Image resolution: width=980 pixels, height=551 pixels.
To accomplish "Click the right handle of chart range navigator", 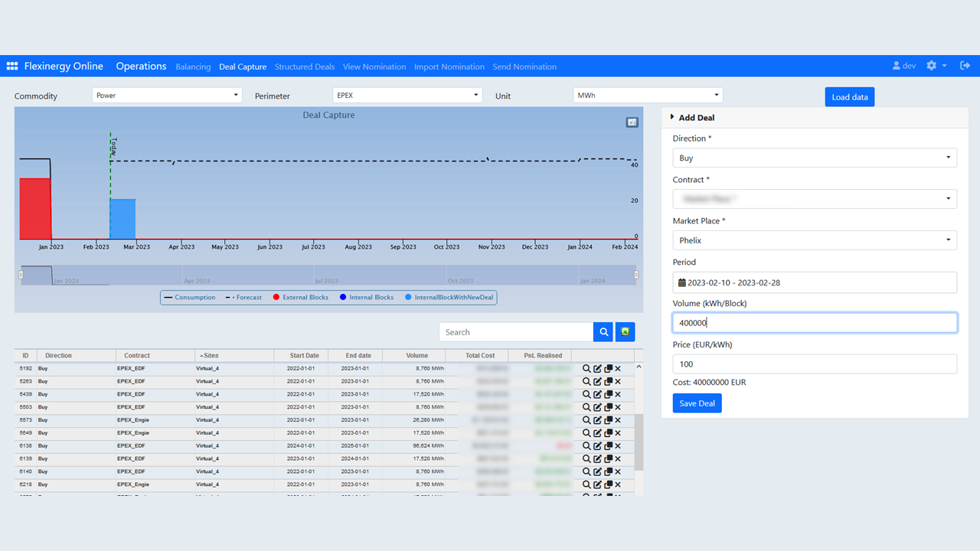I will coord(637,275).
